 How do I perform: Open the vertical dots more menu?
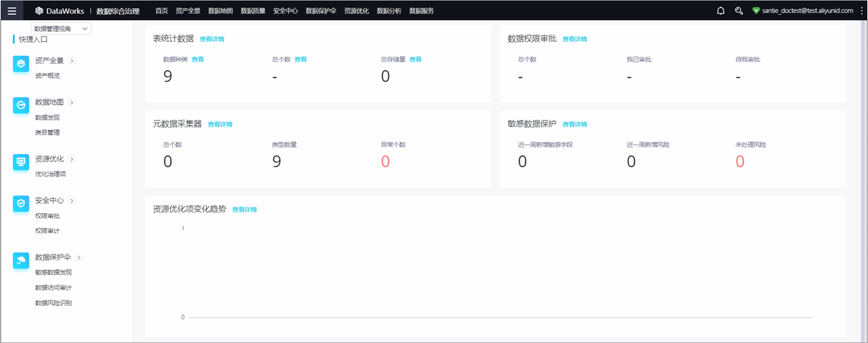(x=862, y=11)
